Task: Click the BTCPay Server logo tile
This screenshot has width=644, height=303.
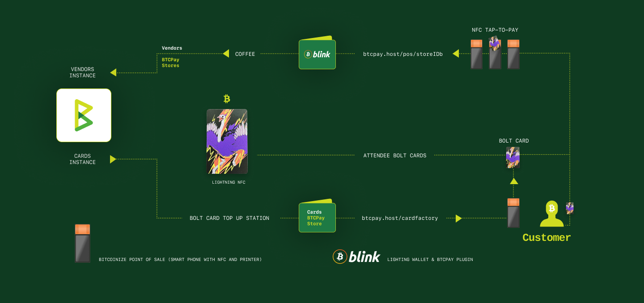Action: click(x=84, y=115)
